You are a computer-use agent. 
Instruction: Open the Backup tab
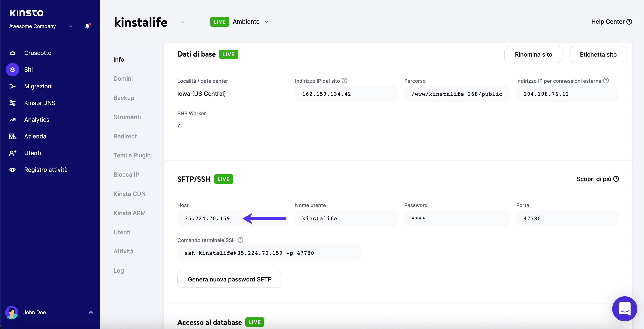pyautogui.click(x=124, y=98)
